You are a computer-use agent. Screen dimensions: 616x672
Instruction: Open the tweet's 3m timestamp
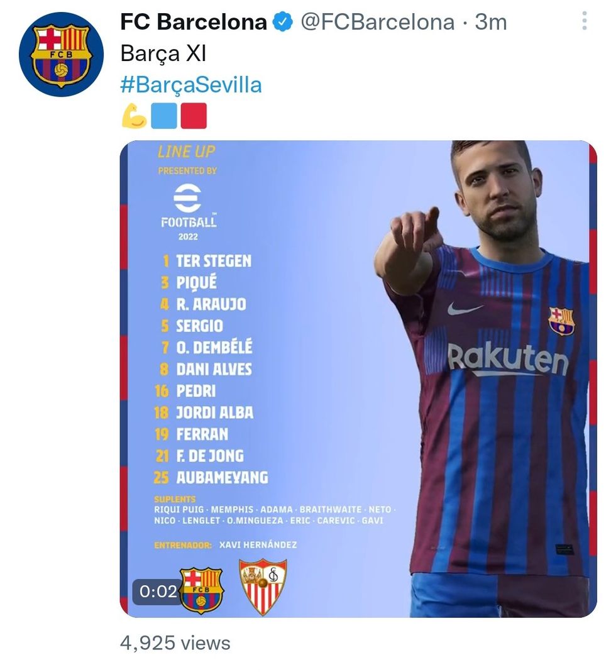491,23
